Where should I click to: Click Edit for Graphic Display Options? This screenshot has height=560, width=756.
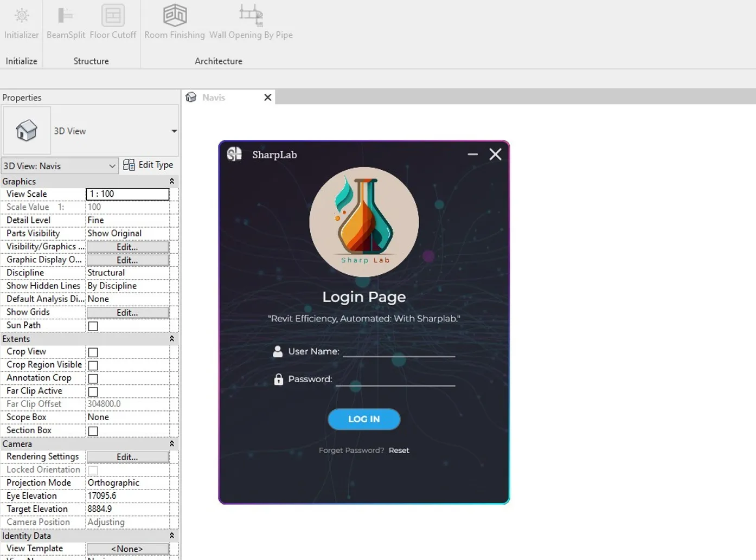[127, 260]
